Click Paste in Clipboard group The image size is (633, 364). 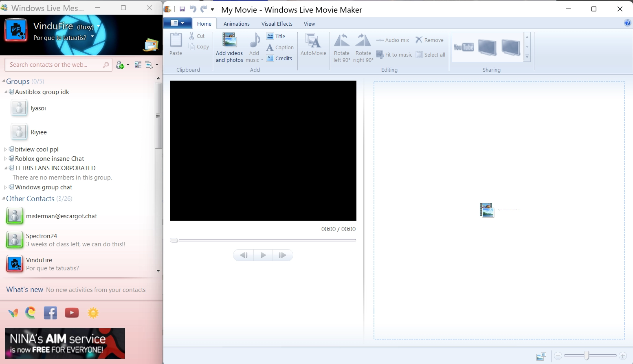coord(176,44)
